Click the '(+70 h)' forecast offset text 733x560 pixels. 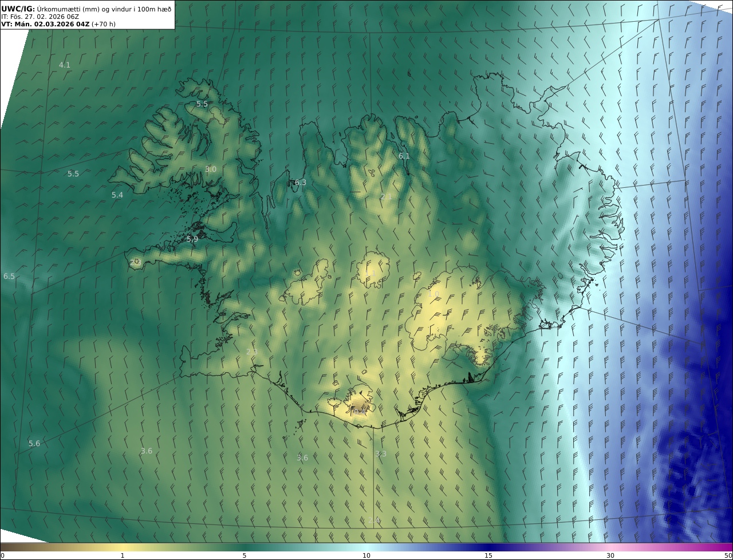pyautogui.click(x=104, y=24)
